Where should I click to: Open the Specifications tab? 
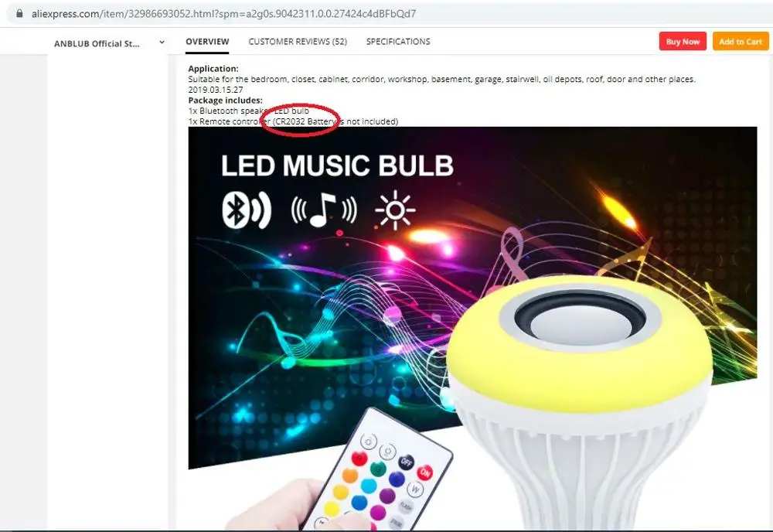[x=398, y=42]
